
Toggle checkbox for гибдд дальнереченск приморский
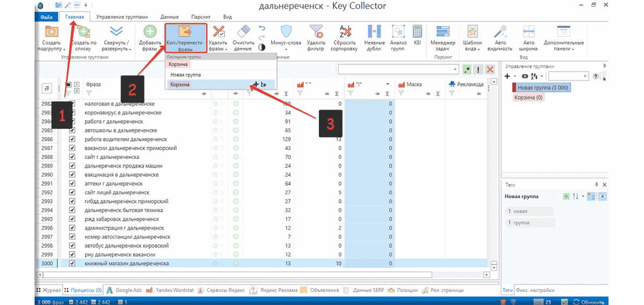coord(72,201)
